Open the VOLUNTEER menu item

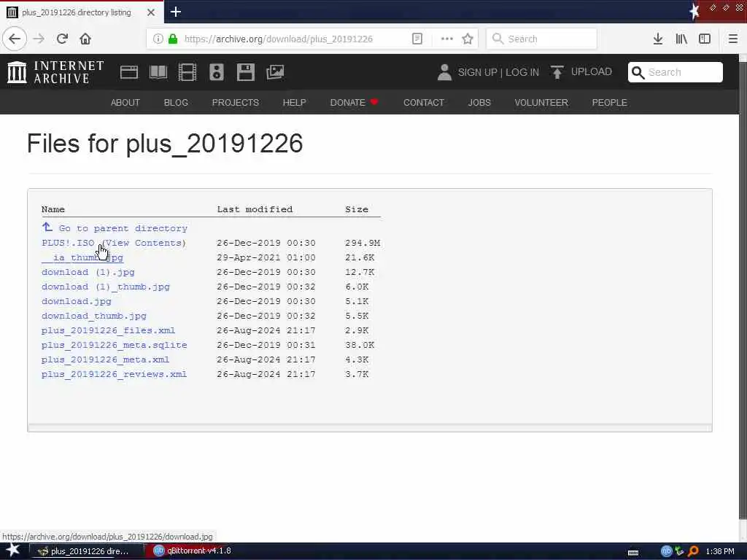point(541,102)
